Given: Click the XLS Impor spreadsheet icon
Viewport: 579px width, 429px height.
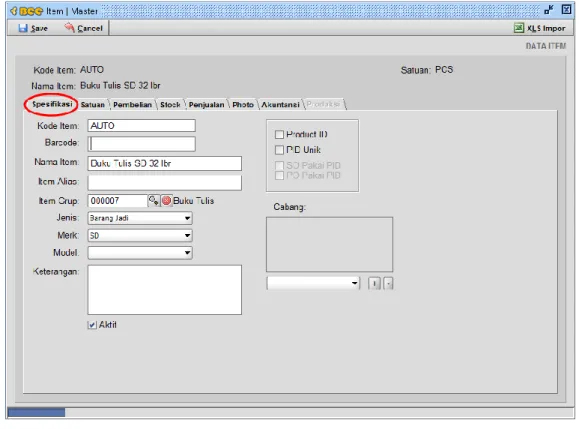Looking at the screenshot, I should click(x=519, y=28).
